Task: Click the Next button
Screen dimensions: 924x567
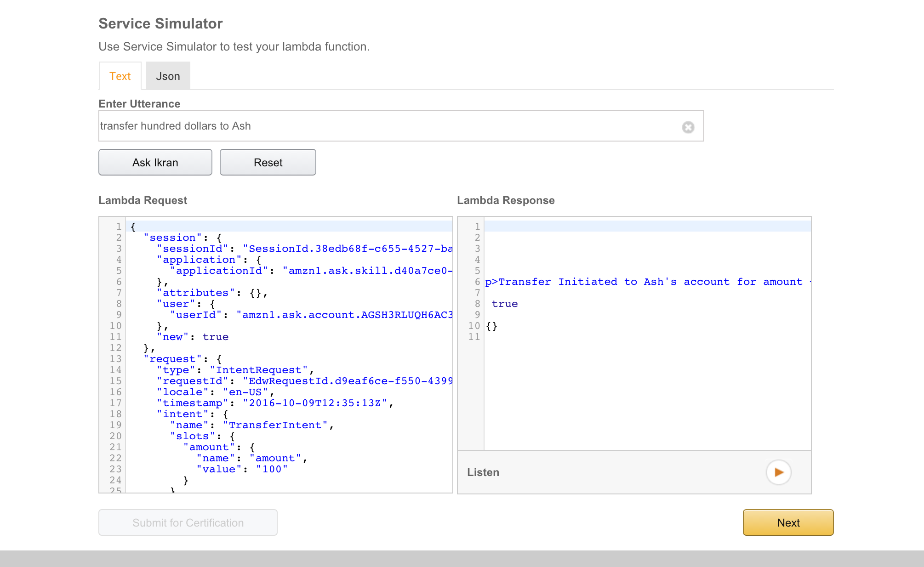Action: click(788, 522)
